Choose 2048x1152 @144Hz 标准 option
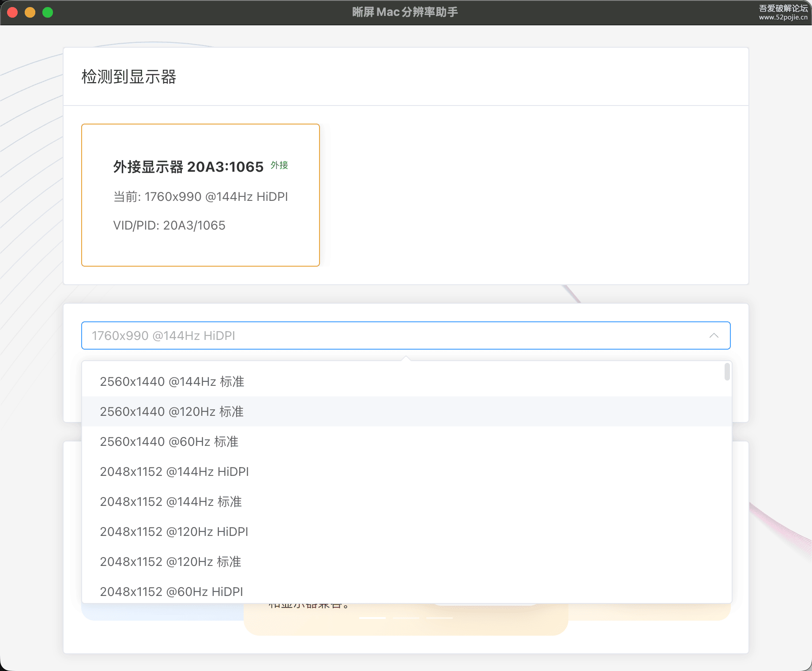Viewport: 812px width, 671px height. [x=171, y=501]
